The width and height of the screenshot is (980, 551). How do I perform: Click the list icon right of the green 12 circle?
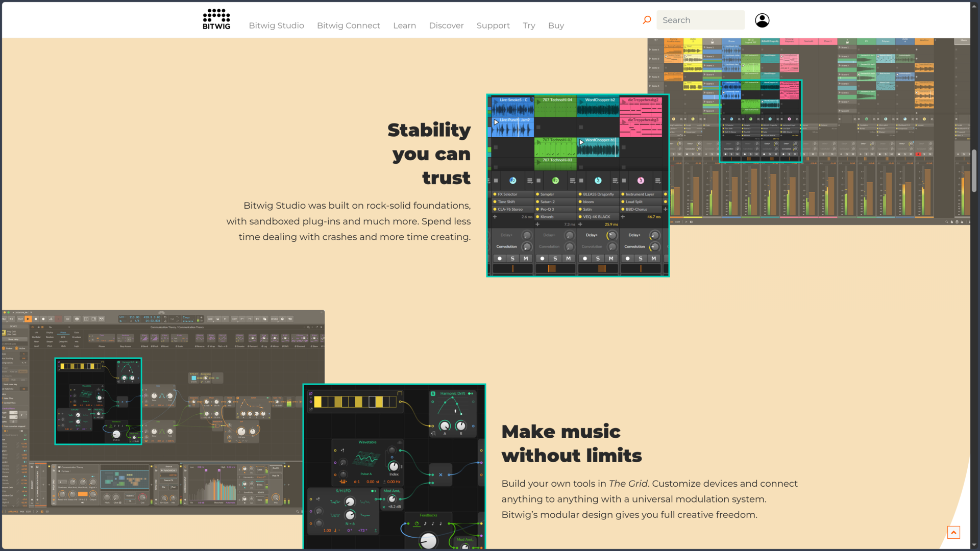tap(572, 181)
